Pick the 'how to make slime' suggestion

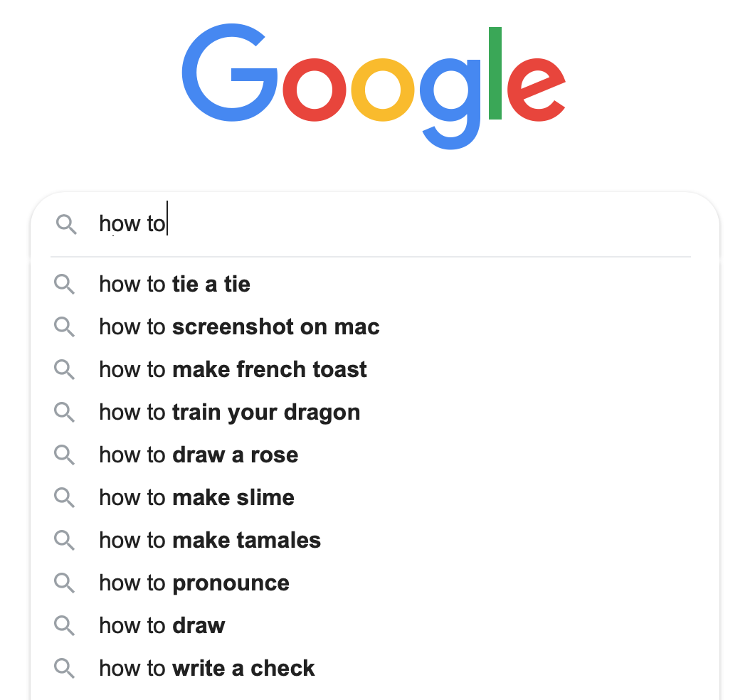[x=197, y=498]
